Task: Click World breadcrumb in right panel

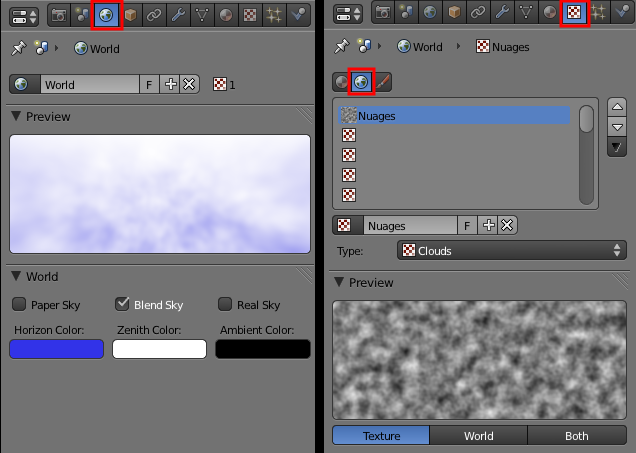Action: pyautogui.click(x=420, y=47)
